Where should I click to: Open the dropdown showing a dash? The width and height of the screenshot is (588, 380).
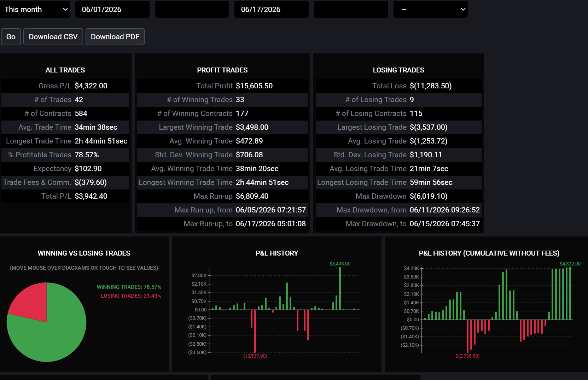click(430, 9)
